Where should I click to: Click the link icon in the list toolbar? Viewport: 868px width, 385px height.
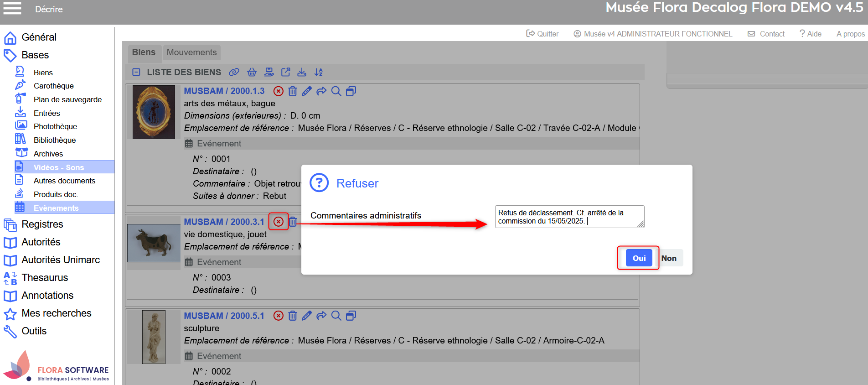pyautogui.click(x=234, y=72)
